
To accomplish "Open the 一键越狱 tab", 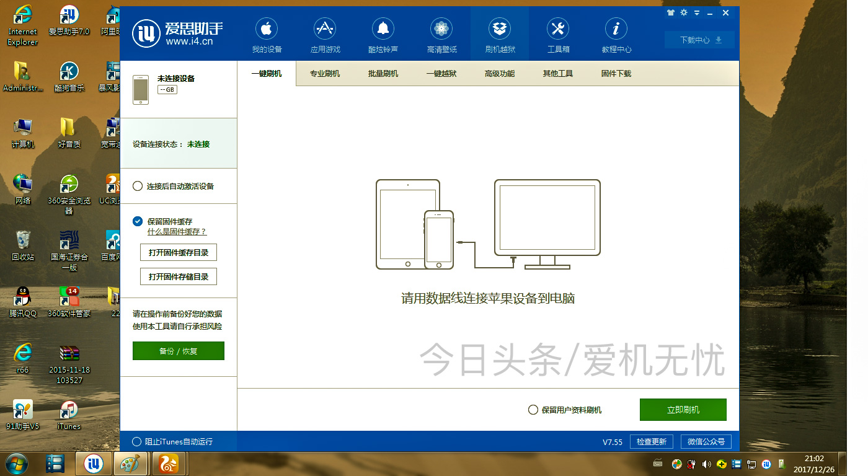I will point(440,73).
